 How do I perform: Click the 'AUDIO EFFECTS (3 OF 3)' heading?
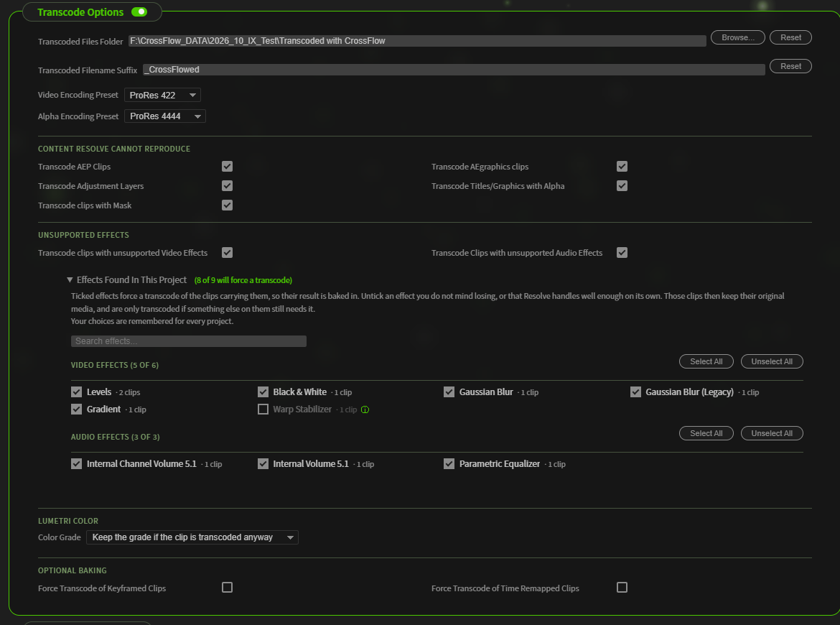115,437
